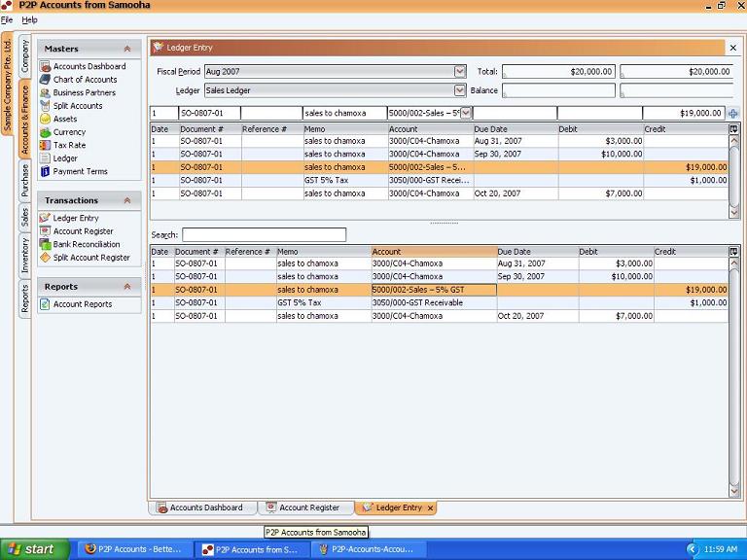This screenshot has width=747, height=560.
Task: Click the Document # entry field SO-0807-01
Action: coord(209,114)
